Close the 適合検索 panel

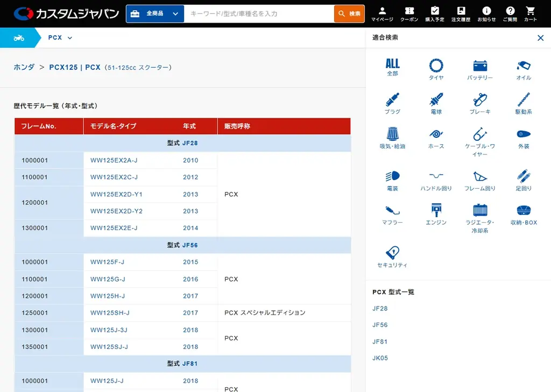540,38
